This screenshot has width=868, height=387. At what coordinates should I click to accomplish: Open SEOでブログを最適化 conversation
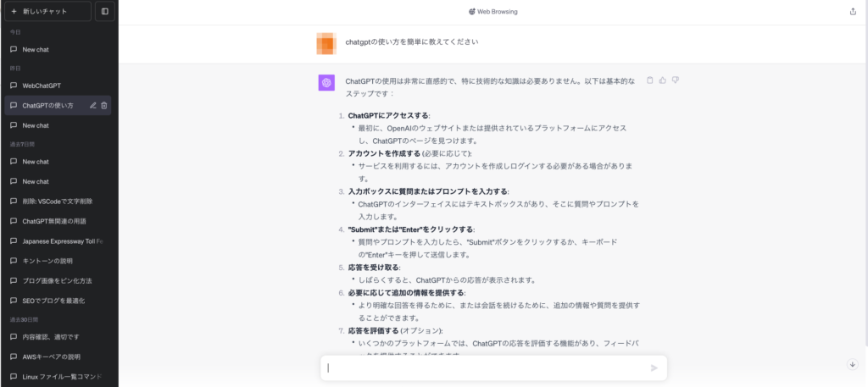coord(58,301)
